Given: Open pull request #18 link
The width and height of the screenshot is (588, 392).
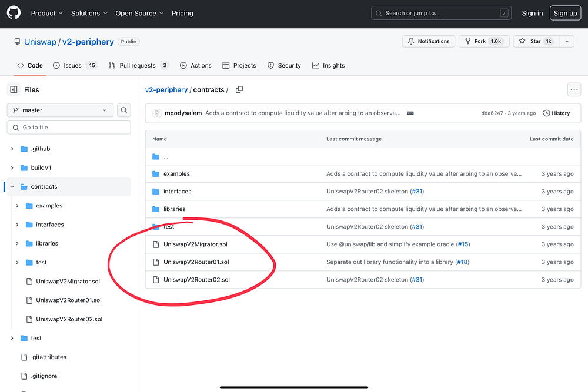Looking at the screenshot, I should (x=462, y=262).
